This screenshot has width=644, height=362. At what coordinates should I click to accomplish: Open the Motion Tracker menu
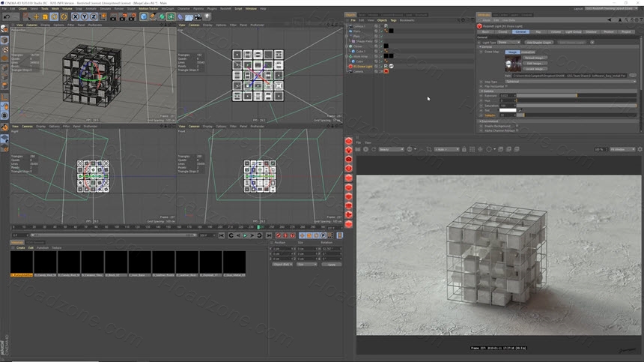point(148,9)
